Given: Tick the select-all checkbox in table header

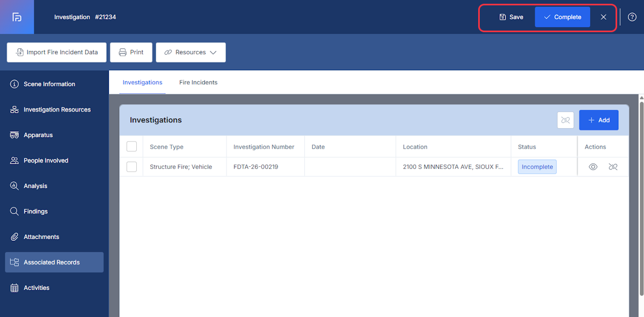Looking at the screenshot, I should click(131, 146).
